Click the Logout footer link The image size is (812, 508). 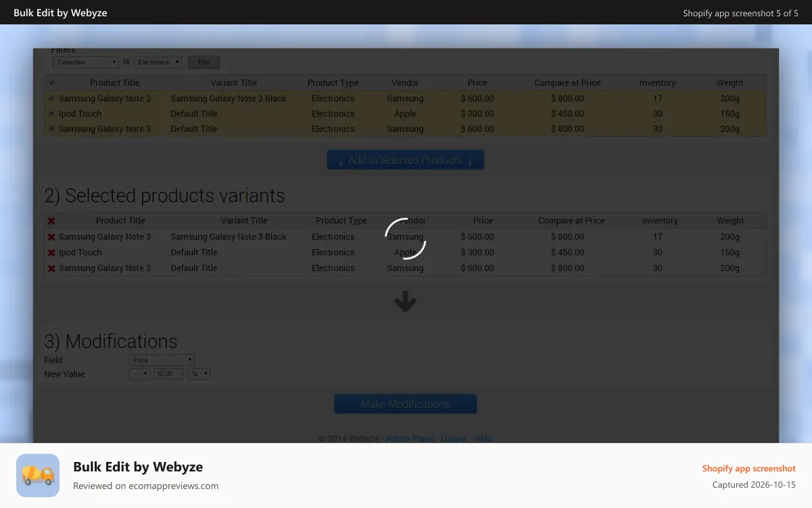pos(454,438)
